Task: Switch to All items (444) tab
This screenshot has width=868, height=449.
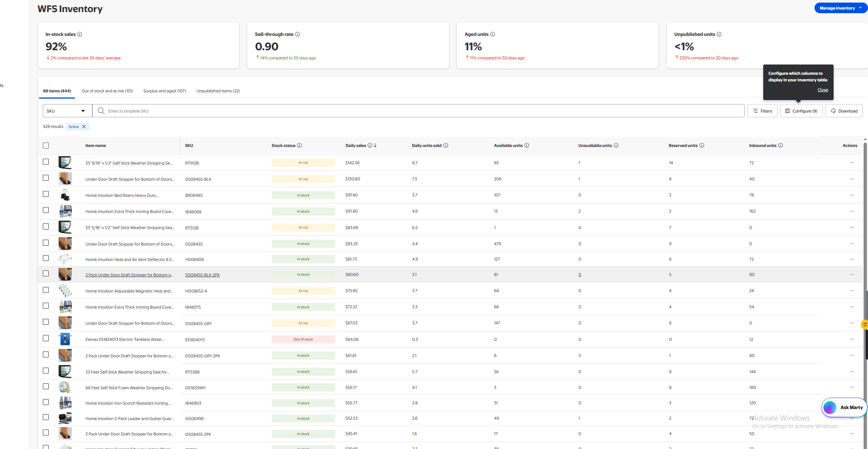Action: coord(57,91)
